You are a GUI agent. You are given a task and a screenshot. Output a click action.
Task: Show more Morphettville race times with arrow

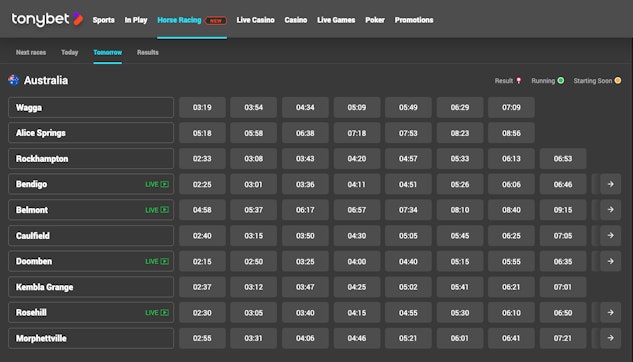(610, 338)
